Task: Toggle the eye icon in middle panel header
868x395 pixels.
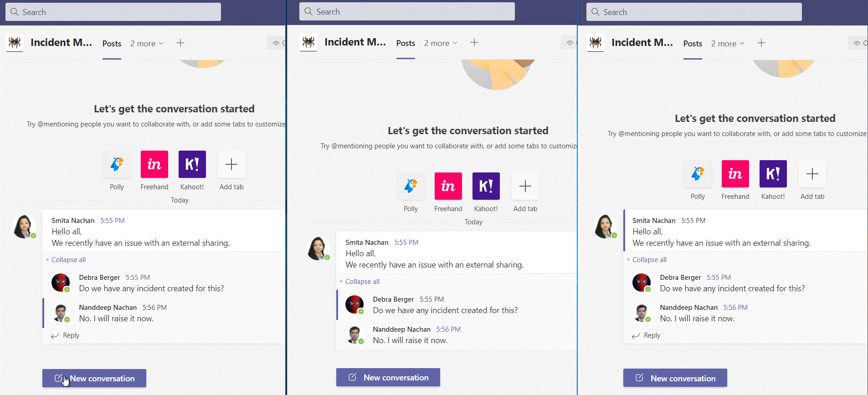Action: 570,43
